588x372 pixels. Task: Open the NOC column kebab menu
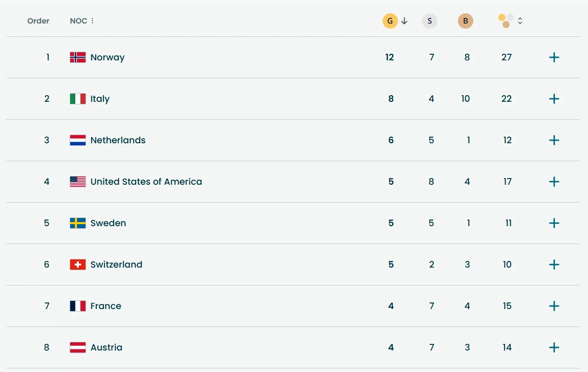point(93,20)
